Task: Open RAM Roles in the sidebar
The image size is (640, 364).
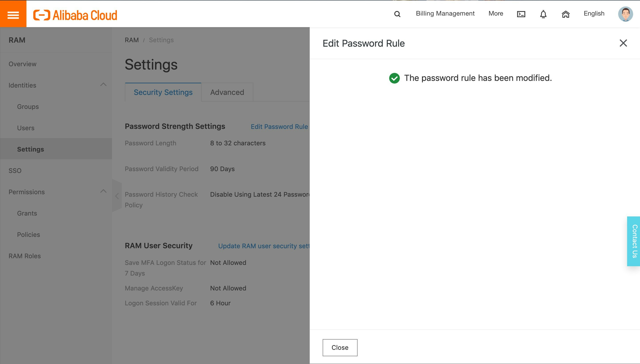Action: click(24, 256)
